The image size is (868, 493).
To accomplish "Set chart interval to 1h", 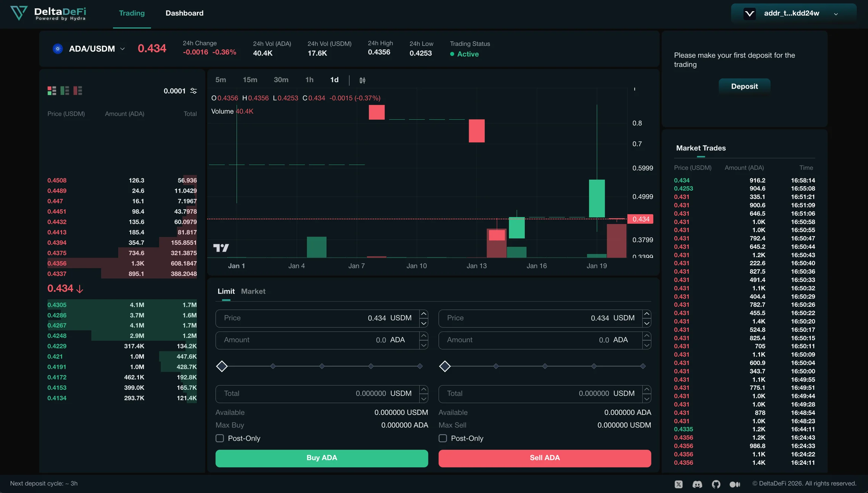I will coord(309,80).
